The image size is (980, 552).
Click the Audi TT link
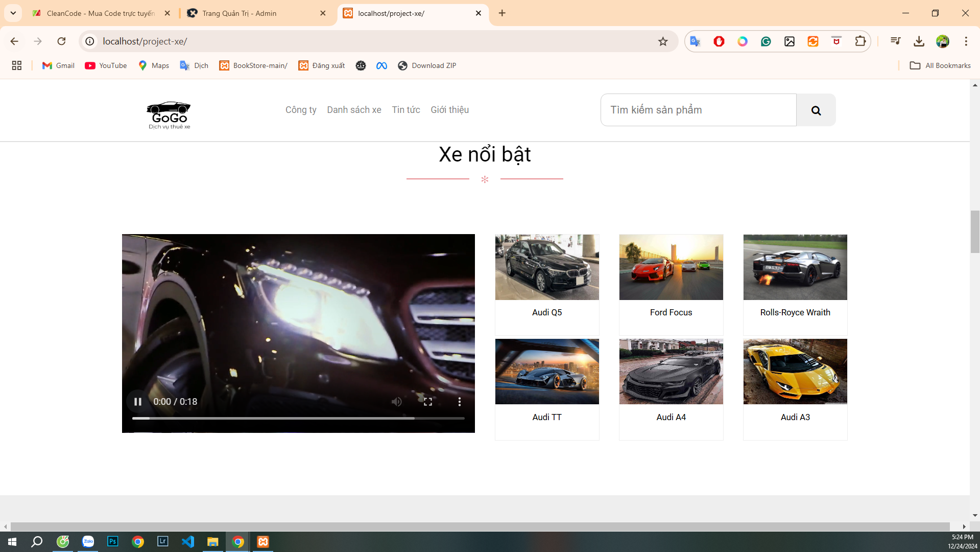click(x=547, y=417)
